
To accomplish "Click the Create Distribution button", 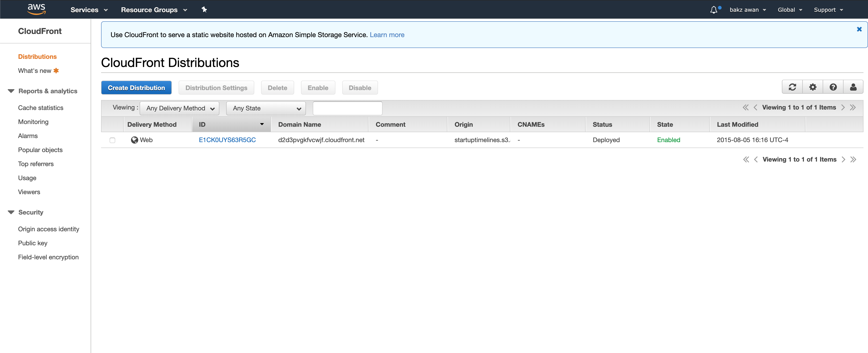I will (x=136, y=88).
